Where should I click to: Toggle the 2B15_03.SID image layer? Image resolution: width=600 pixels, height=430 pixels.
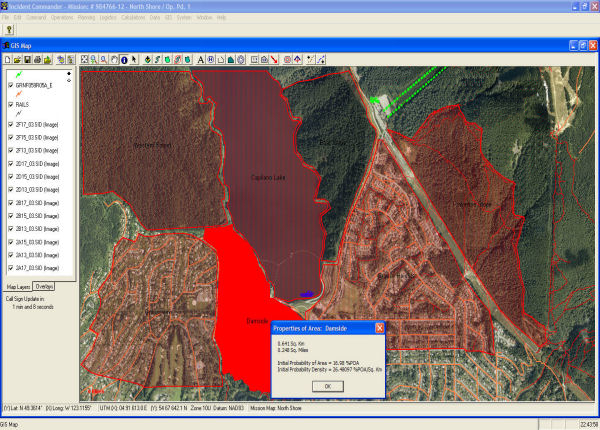[x=11, y=216]
